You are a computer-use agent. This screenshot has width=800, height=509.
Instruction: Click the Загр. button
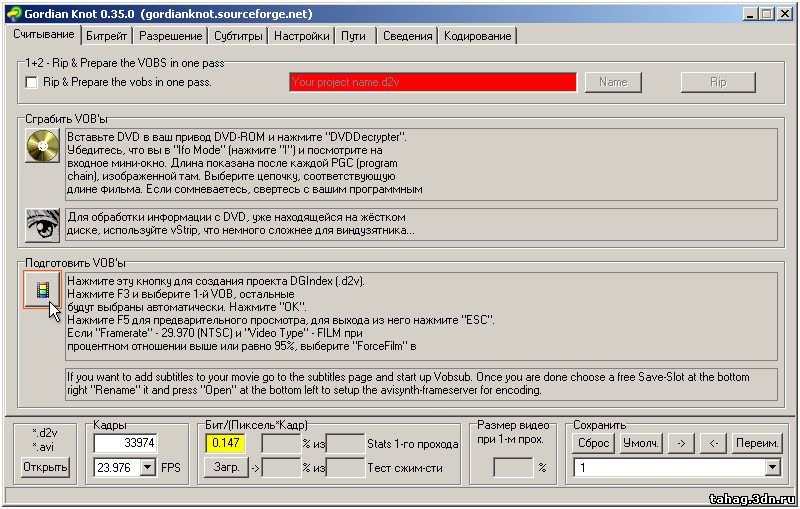point(227,467)
